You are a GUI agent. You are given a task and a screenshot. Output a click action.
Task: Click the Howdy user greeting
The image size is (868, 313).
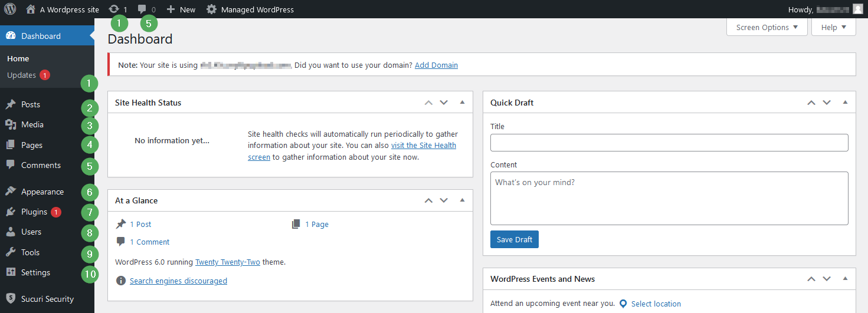[819, 9]
